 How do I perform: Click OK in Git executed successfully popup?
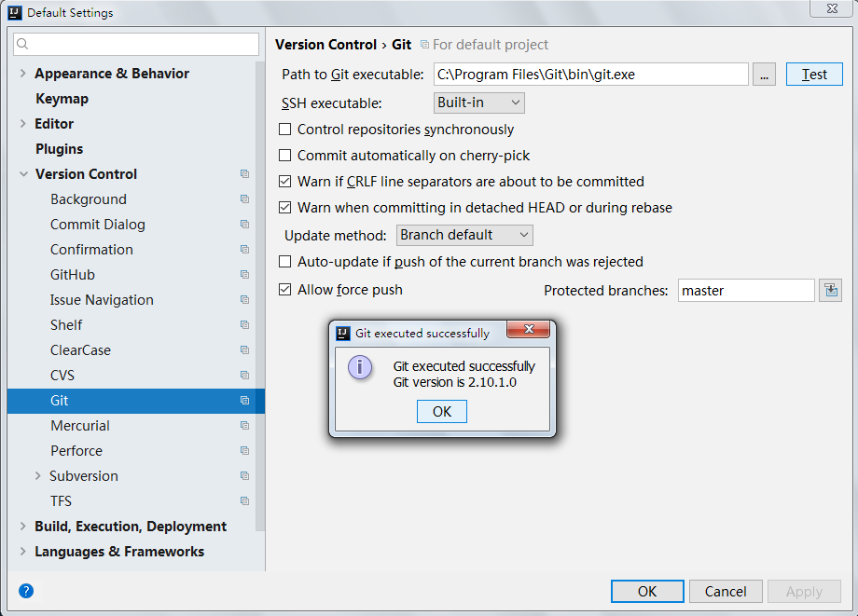tap(442, 412)
